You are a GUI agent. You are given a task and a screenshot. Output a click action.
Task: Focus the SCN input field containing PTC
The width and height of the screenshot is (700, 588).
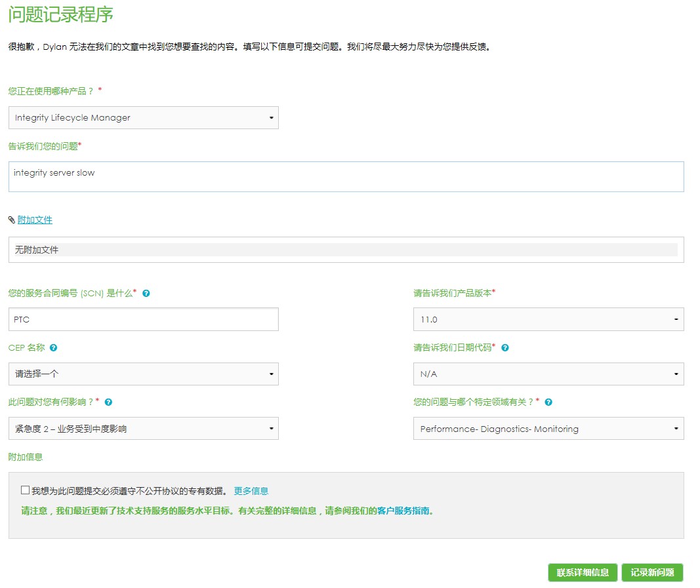coord(143,319)
